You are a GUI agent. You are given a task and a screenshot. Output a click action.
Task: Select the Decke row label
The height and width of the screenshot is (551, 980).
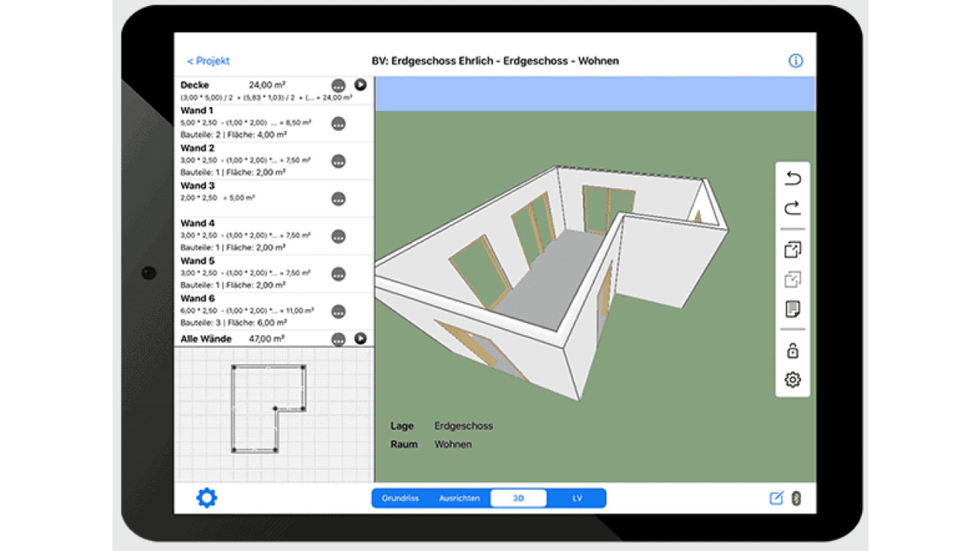[x=194, y=85]
